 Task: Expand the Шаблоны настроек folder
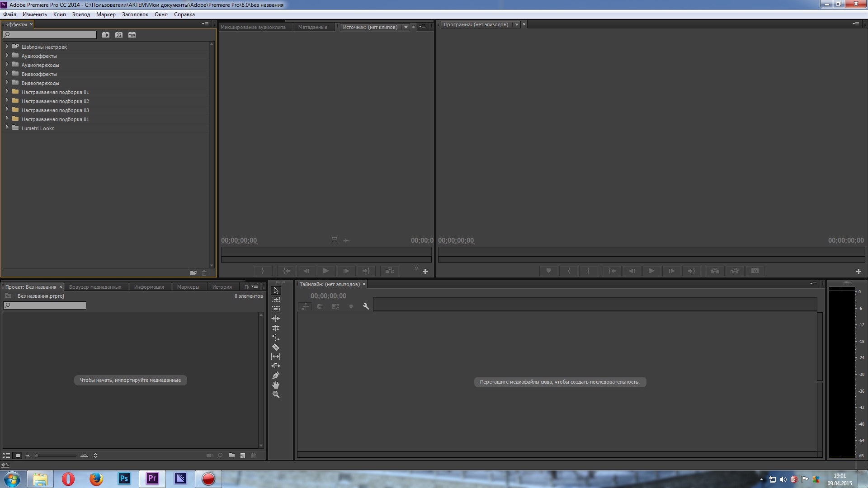(7, 46)
